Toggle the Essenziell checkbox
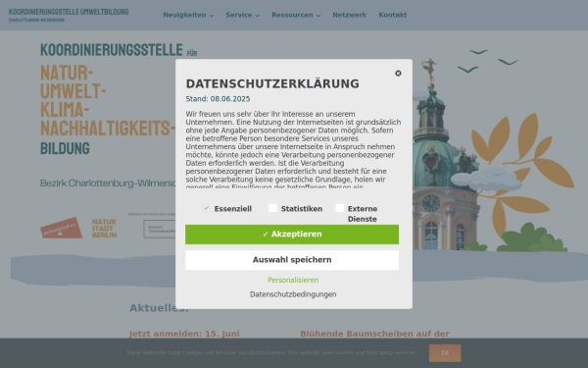 [x=206, y=208]
